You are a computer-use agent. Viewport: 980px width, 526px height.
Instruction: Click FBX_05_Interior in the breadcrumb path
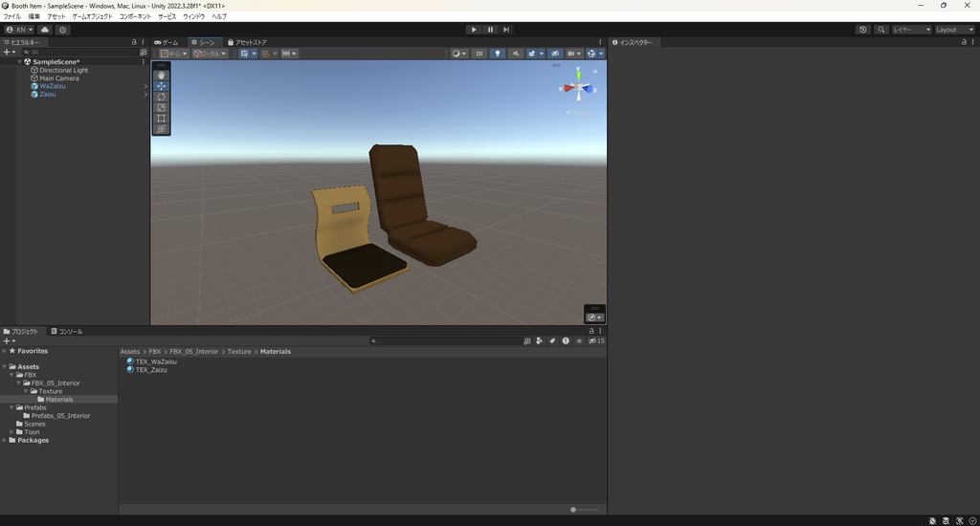pyautogui.click(x=195, y=352)
